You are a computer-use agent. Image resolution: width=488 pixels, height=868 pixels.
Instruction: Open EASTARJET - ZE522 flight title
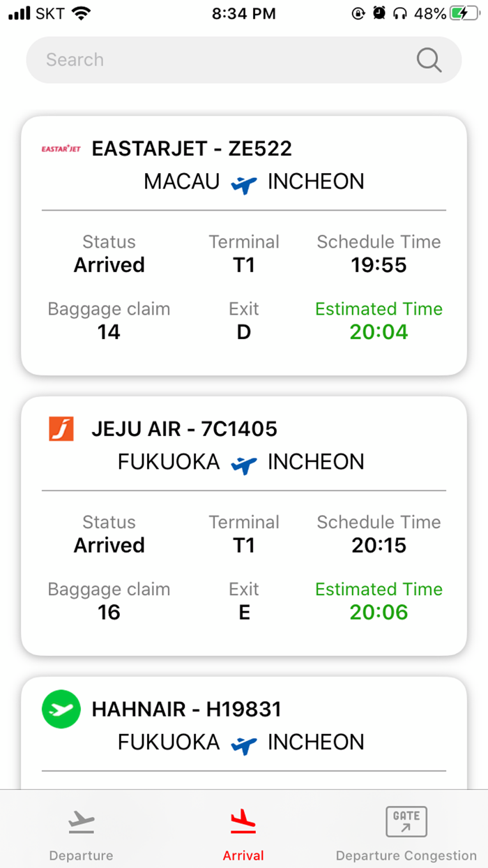coord(192,149)
